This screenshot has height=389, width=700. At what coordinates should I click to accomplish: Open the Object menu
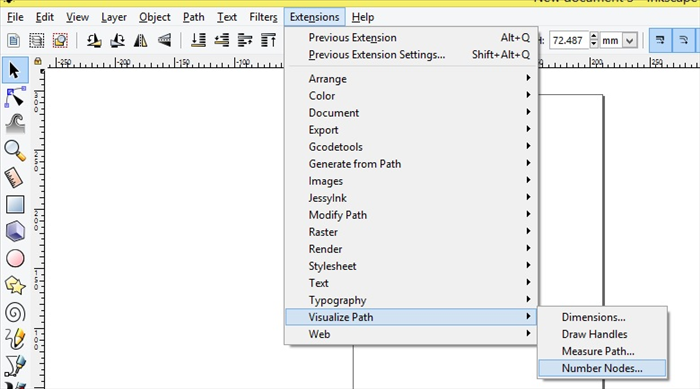coord(154,17)
